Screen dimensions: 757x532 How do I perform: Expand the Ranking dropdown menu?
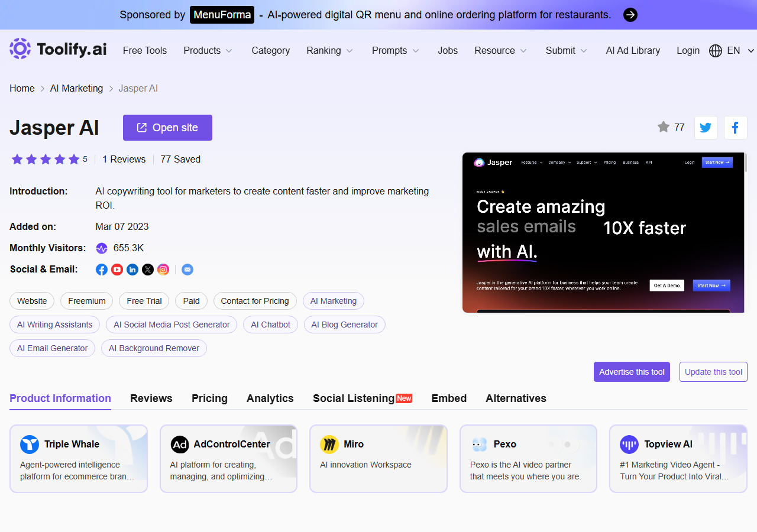(330, 51)
